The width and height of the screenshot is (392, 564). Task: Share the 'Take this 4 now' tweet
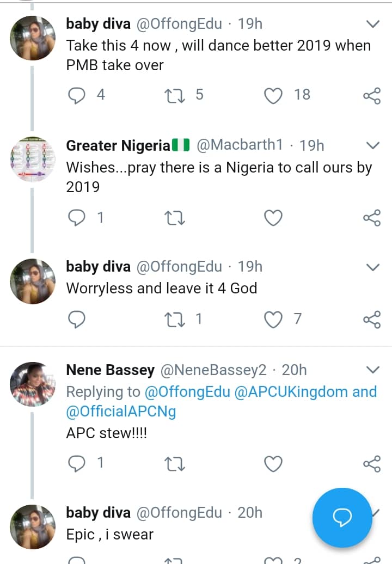point(371,96)
